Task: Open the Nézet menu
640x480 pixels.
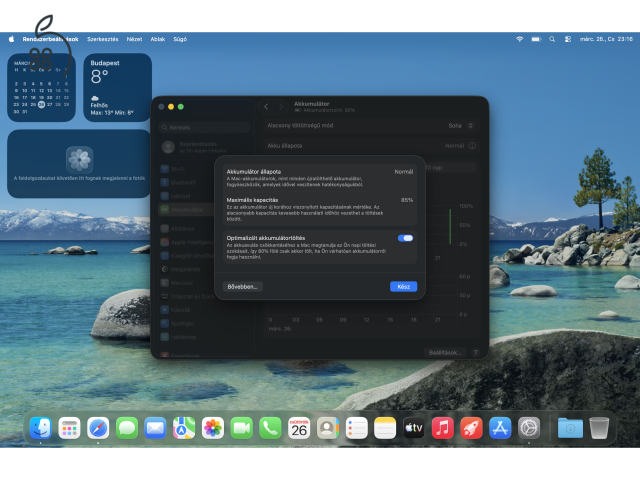Action: point(134,39)
